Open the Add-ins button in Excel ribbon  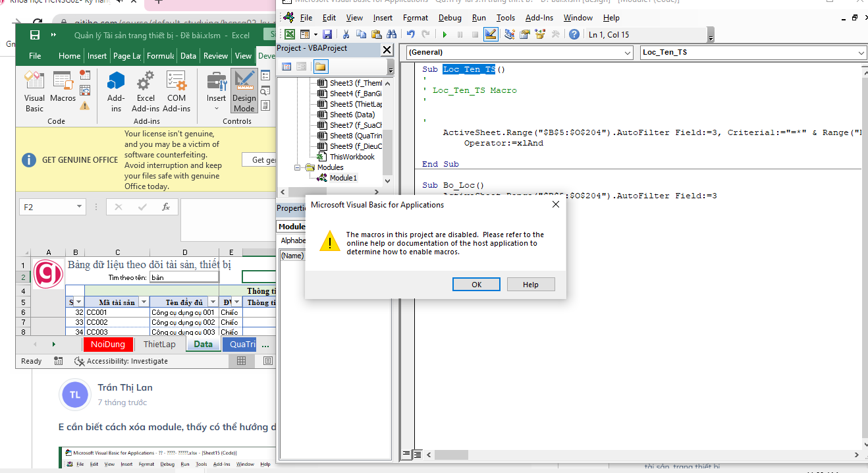click(x=116, y=91)
